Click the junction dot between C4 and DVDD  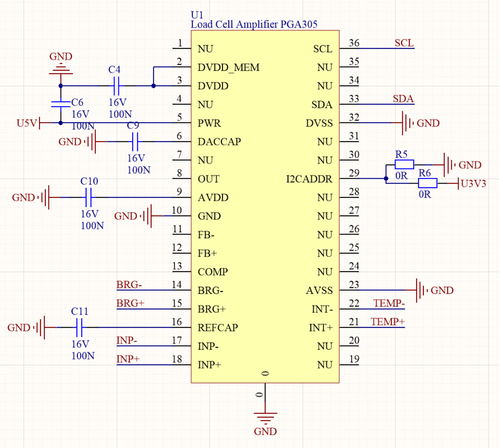click(x=154, y=86)
